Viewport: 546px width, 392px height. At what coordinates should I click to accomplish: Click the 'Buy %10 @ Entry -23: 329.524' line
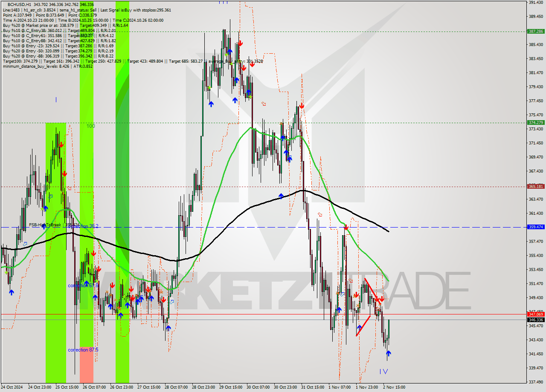58,46
